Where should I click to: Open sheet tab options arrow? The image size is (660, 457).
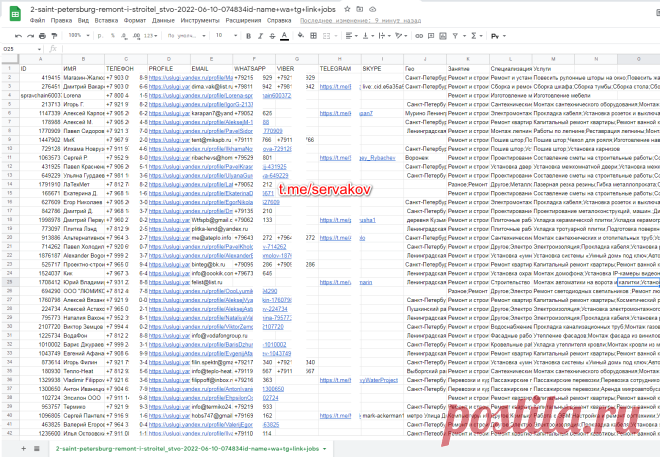click(x=324, y=449)
